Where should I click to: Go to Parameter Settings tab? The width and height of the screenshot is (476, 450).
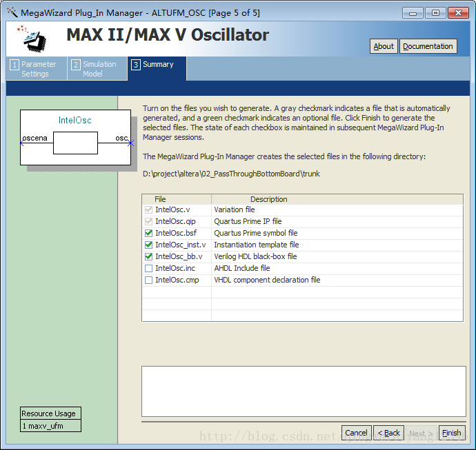click(37, 68)
